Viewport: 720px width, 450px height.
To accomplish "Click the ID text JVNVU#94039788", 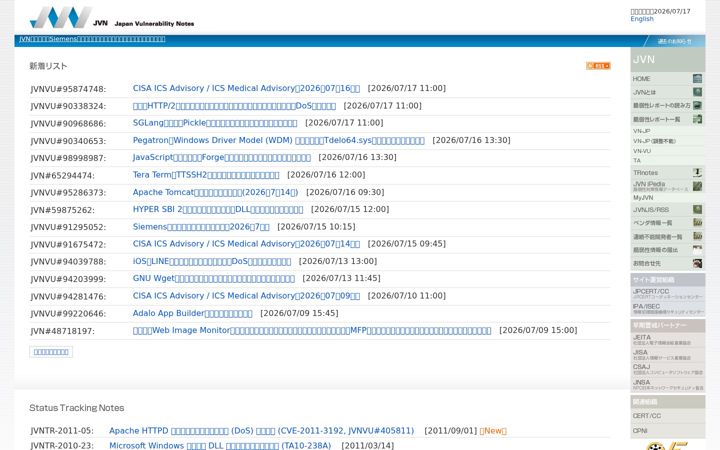I will [x=68, y=262].
